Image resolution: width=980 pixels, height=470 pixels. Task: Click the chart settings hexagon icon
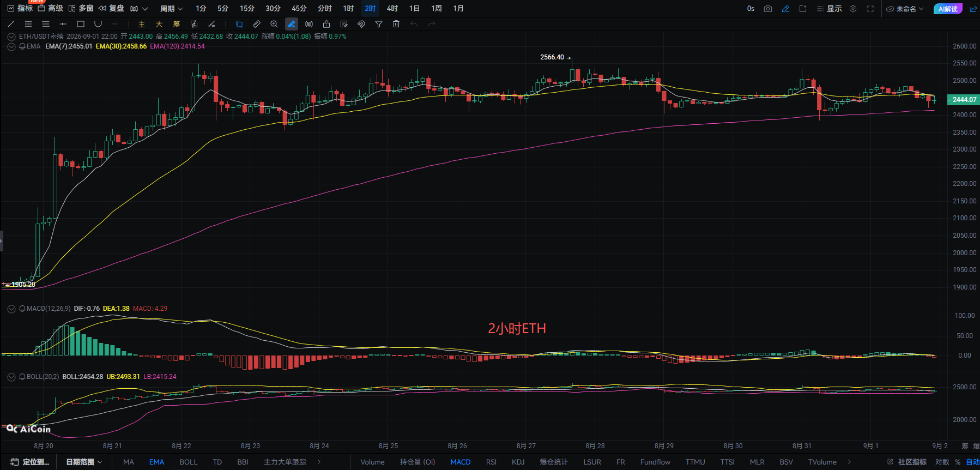click(x=853, y=9)
